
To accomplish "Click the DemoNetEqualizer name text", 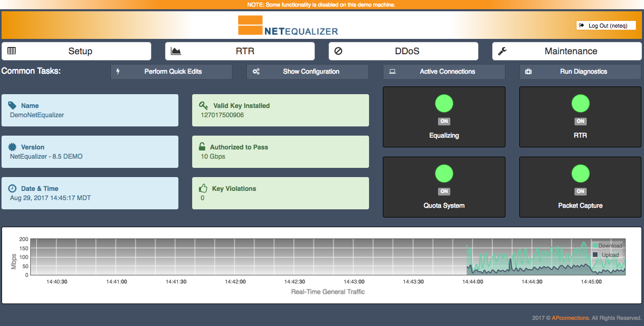I will 37,115.
